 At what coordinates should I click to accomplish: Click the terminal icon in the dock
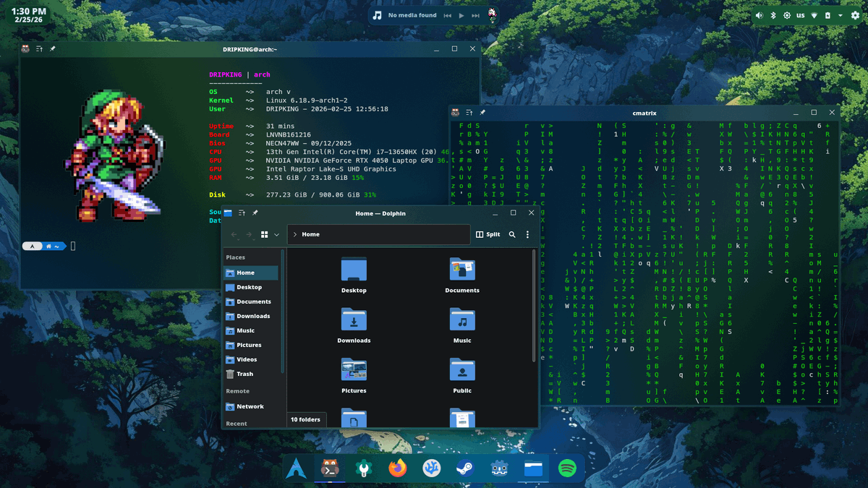click(x=329, y=469)
